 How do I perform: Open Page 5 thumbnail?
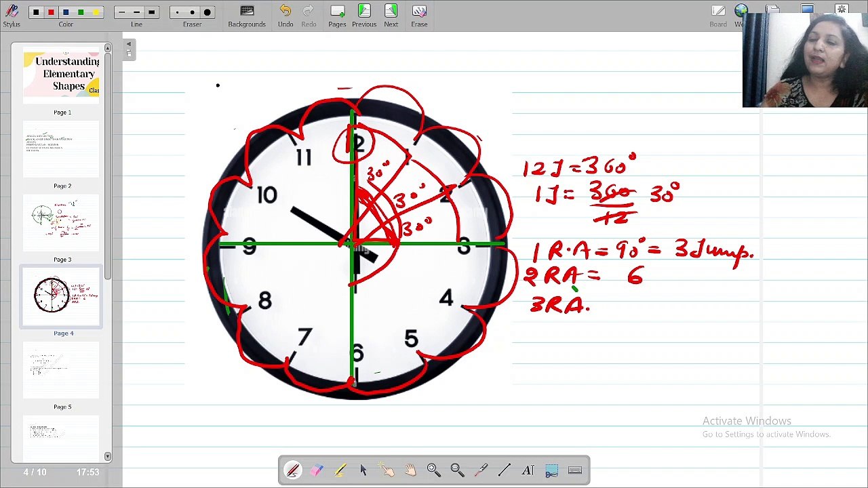tap(62, 371)
